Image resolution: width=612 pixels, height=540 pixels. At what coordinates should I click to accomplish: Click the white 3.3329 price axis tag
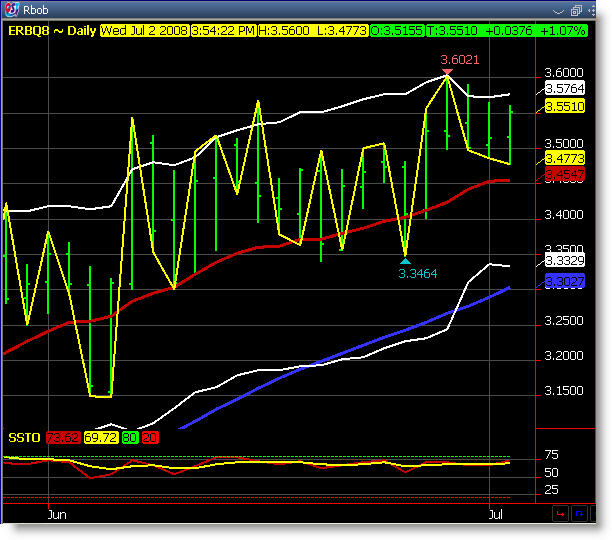[564, 261]
